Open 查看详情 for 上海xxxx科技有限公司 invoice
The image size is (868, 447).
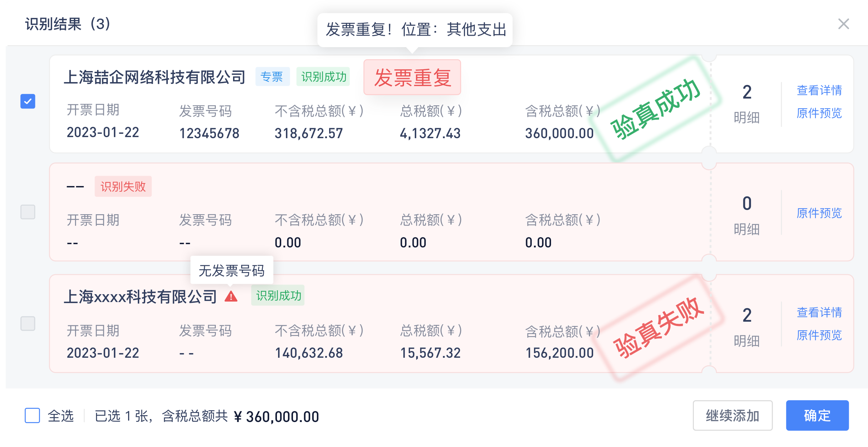point(819,312)
